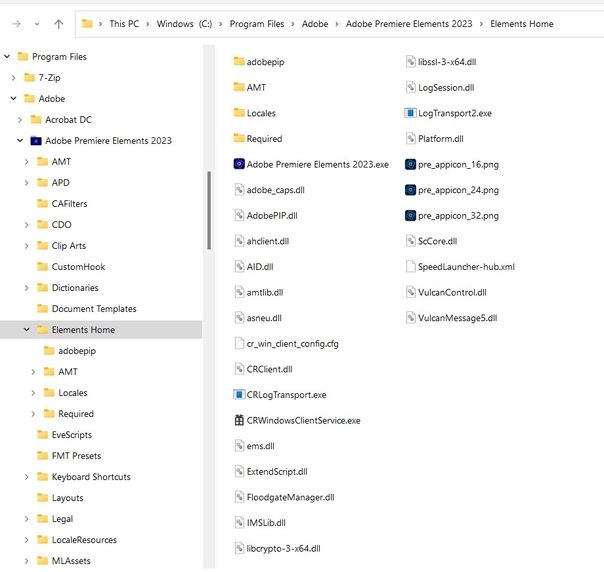Collapse the Adobe tree node
Viewport: 604px width, 572px height.
[13, 99]
